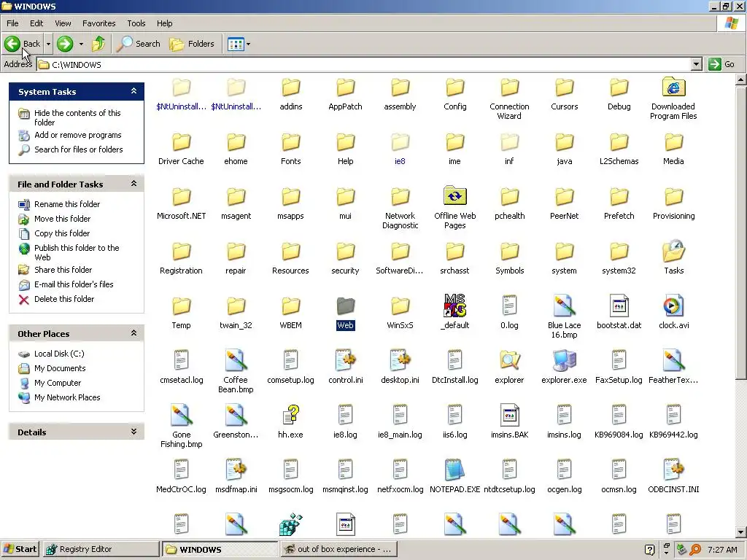
Task: Select the 0.log file icon
Action: click(509, 306)
